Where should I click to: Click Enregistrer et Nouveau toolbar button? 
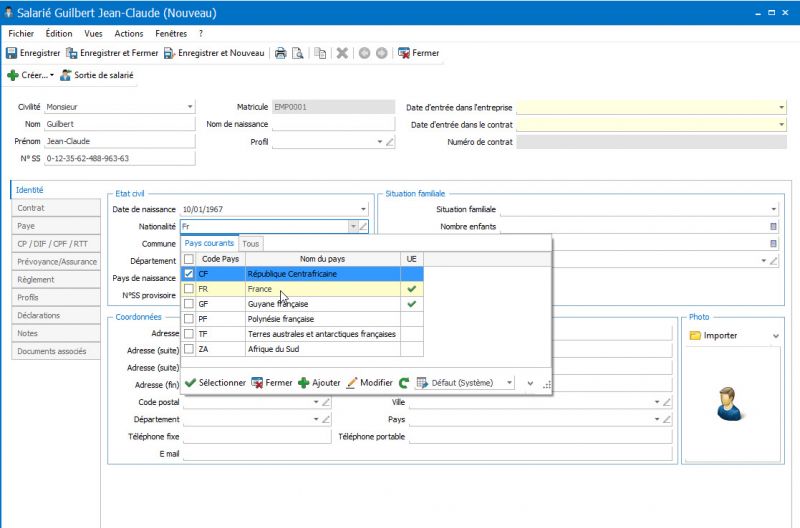[x=214, y=53]
